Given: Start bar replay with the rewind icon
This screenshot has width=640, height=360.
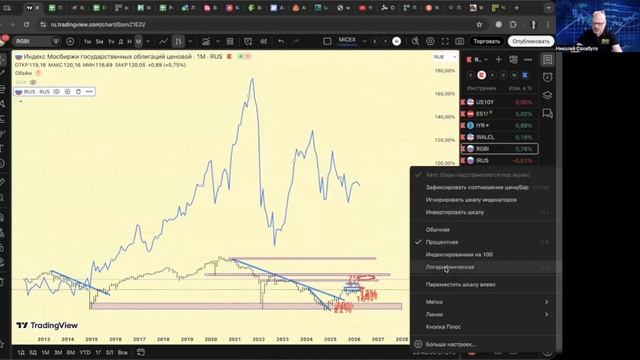Looking at the screenshot, I should coord(264,41).
